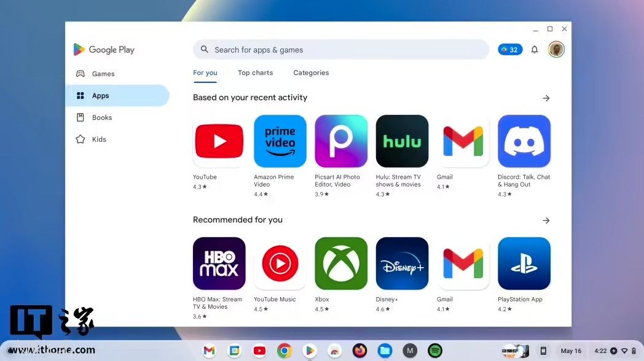Launch Spotify from the shelf

[x=435, y=351]
